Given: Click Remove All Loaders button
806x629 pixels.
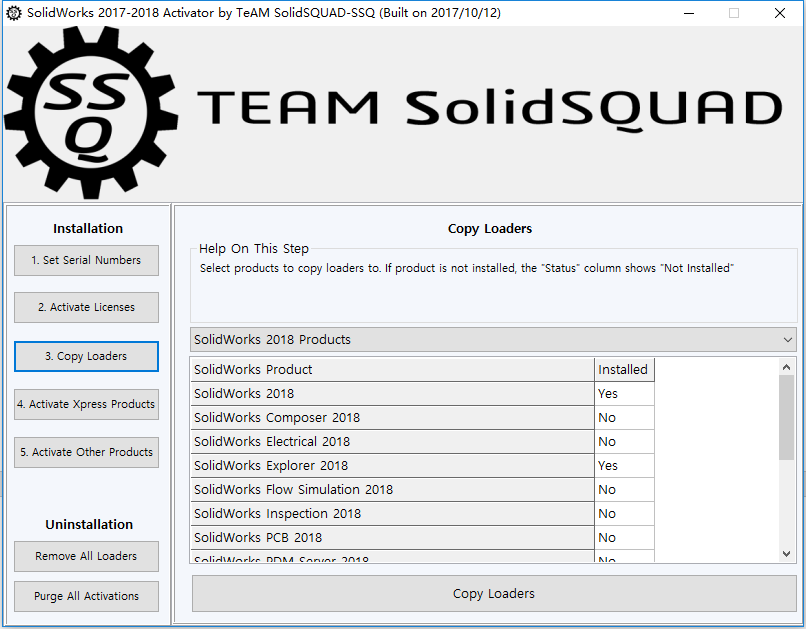Looking at the screenshot, I should tap(86, 556).
